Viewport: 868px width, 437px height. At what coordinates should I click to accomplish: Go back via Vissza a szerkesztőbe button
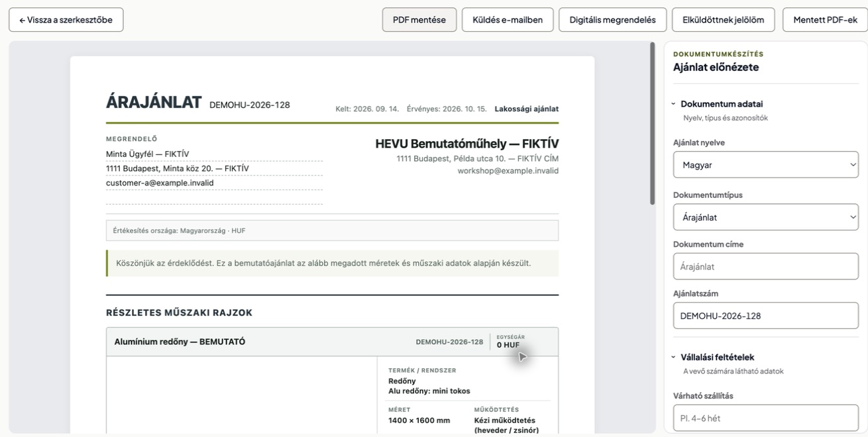[x=66, y=20]
